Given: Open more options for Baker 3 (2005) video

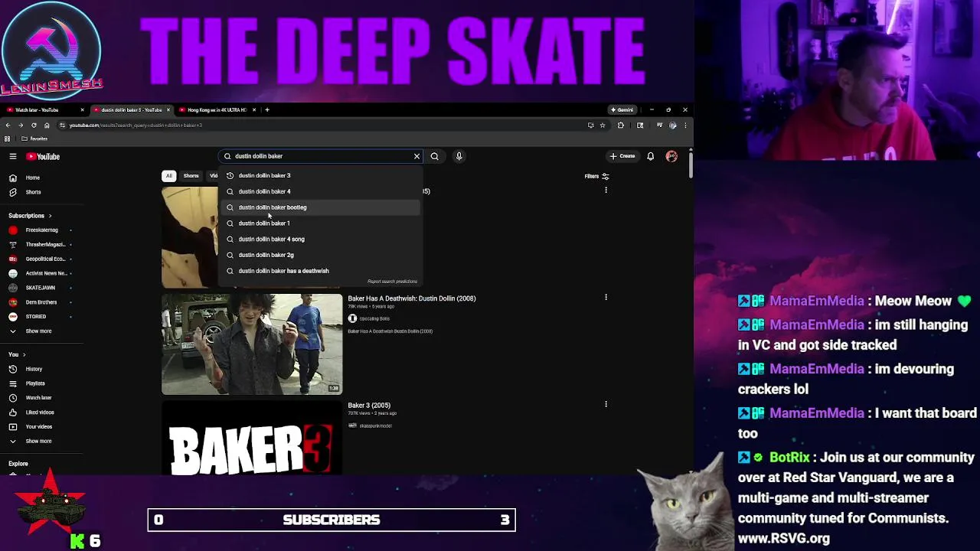Looking at the screenshot, I should 606,403.
